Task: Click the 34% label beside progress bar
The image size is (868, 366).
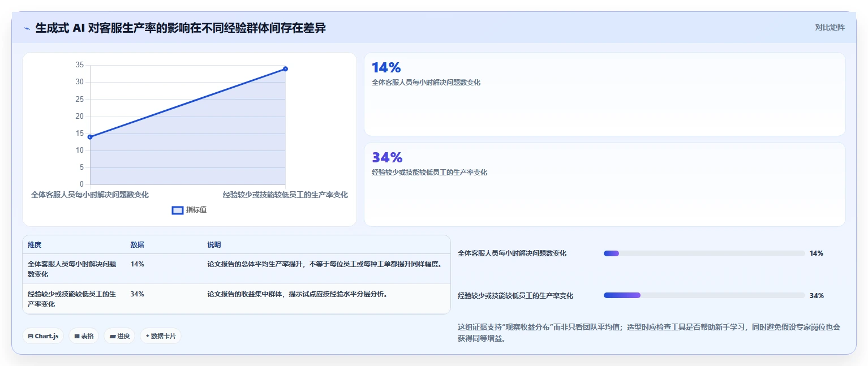Action: tap(817, 295)
